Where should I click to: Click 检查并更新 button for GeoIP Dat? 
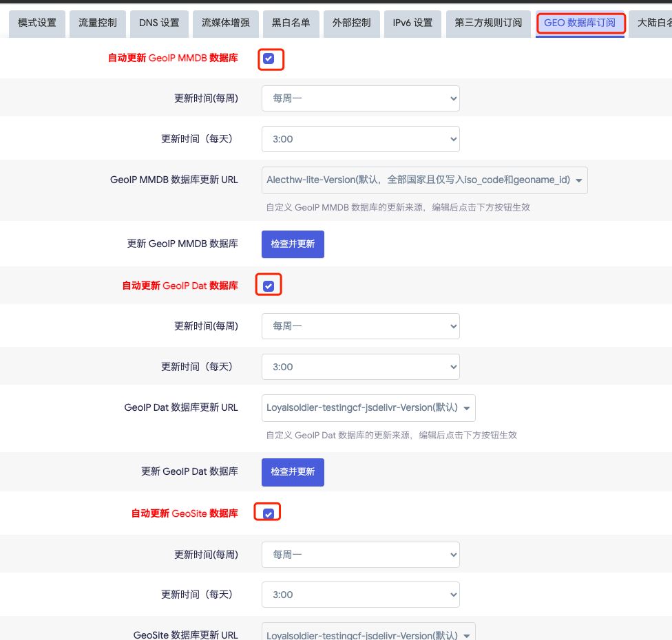pyautogui.click(x=293, y=472)
